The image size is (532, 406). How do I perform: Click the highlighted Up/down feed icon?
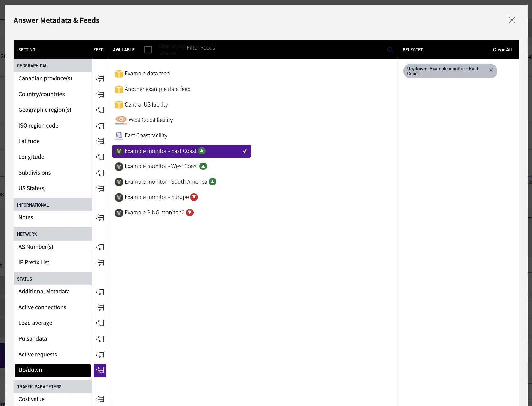point(100,370)
